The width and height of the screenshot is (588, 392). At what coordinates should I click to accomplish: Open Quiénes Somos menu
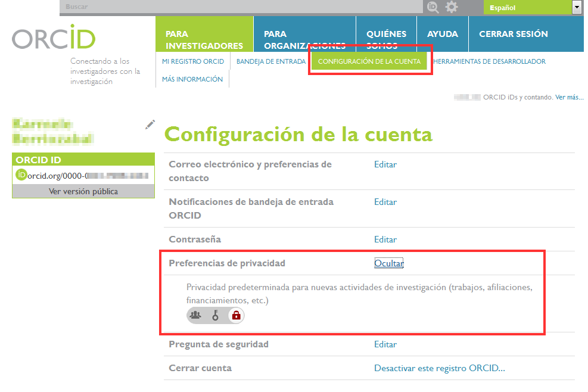point(386,34)
